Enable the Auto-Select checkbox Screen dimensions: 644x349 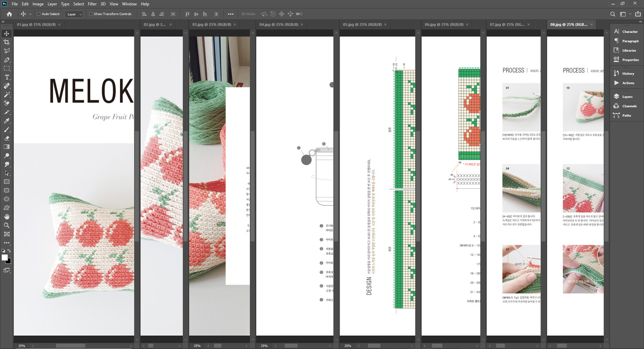point(39,14)
